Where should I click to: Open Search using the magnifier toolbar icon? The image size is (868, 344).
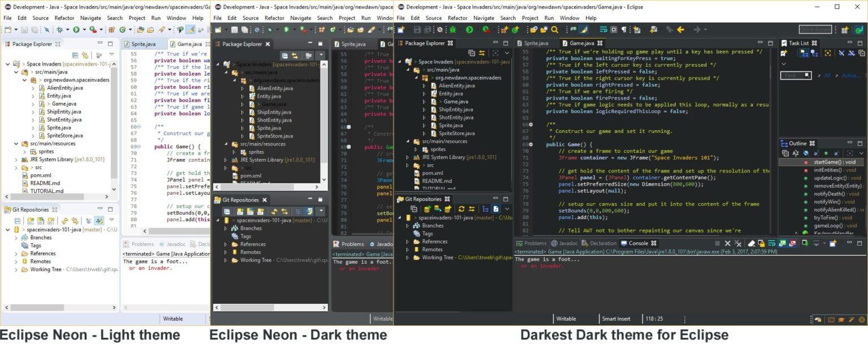[x=554, y=29]
